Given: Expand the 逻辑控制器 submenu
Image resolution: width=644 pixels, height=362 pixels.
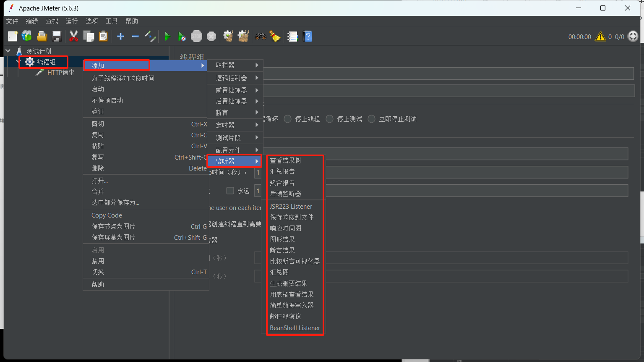Looking at the screenshot, I should [x=235, y=78].
